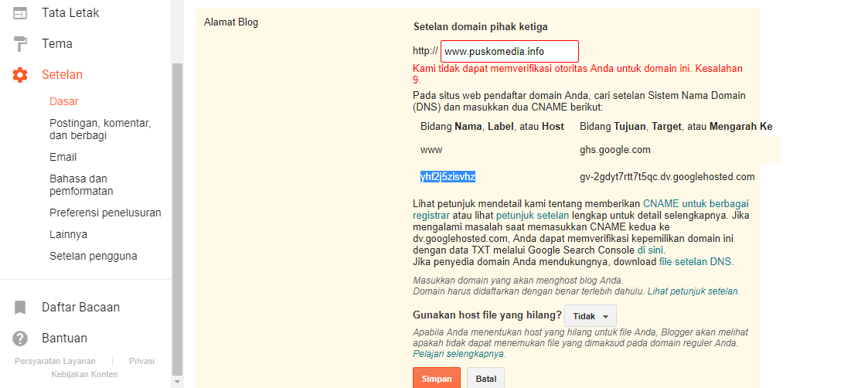The image size is (868, 388).
Task: Click the Gunakan host file yang hilang label
Action: pyautogui.click(x=487, y=315)
